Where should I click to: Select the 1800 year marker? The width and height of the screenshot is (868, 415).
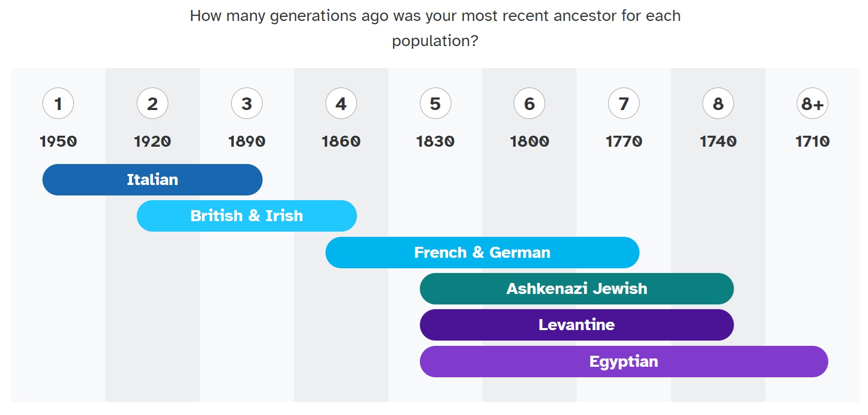pyautogui.click(x=529, y=141)
